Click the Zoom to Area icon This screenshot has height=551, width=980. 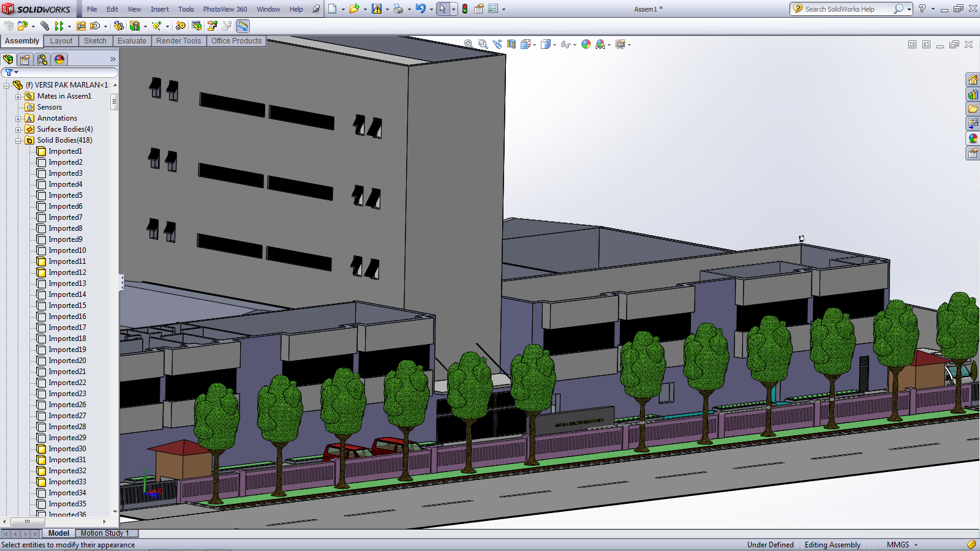click(x=483, y=44)
